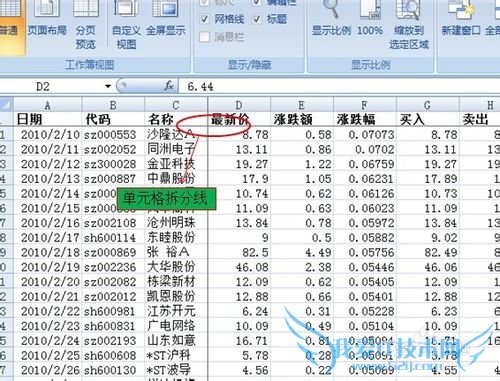The height and width of the screenshot is (381, 500).
Task: Click the Name Box showing D2
Action: tap(52, 86)
